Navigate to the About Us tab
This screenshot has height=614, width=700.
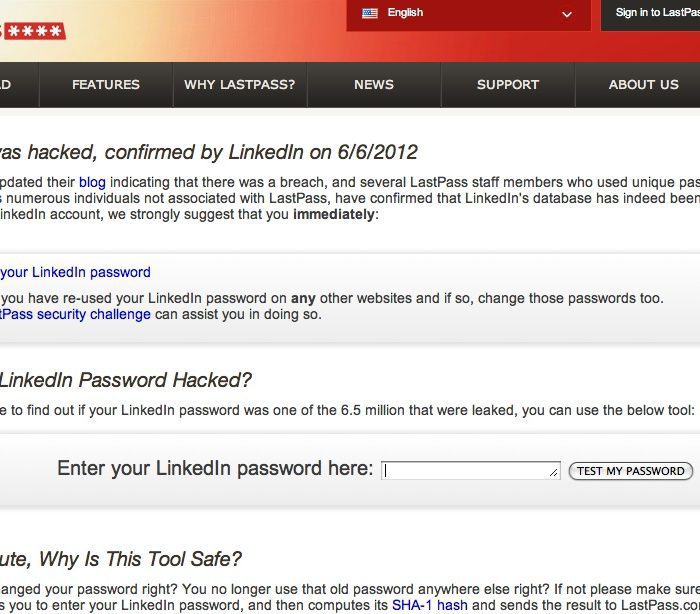point(643,85)
